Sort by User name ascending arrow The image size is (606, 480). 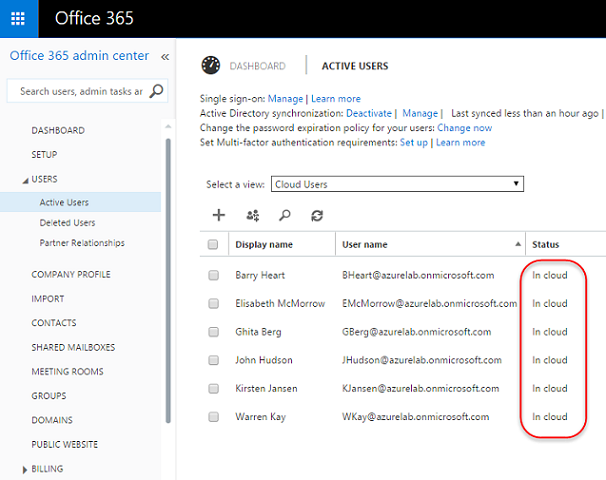(518, 244)
